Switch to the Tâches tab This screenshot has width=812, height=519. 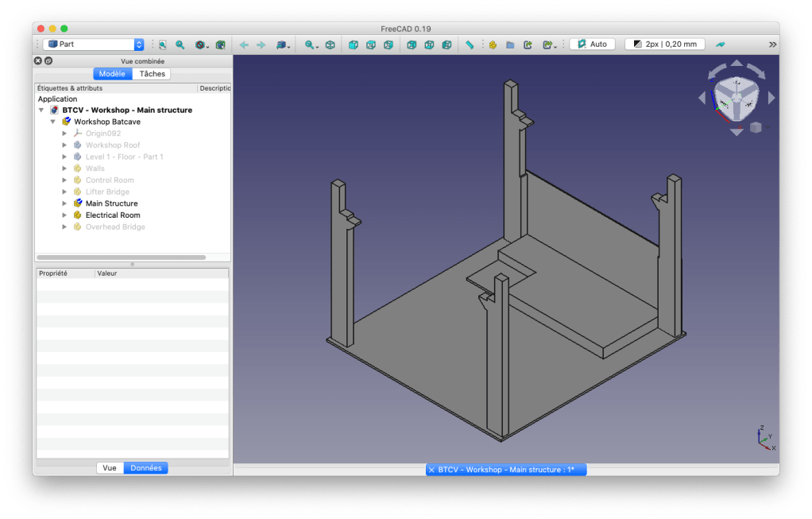(x=152, y=74)
